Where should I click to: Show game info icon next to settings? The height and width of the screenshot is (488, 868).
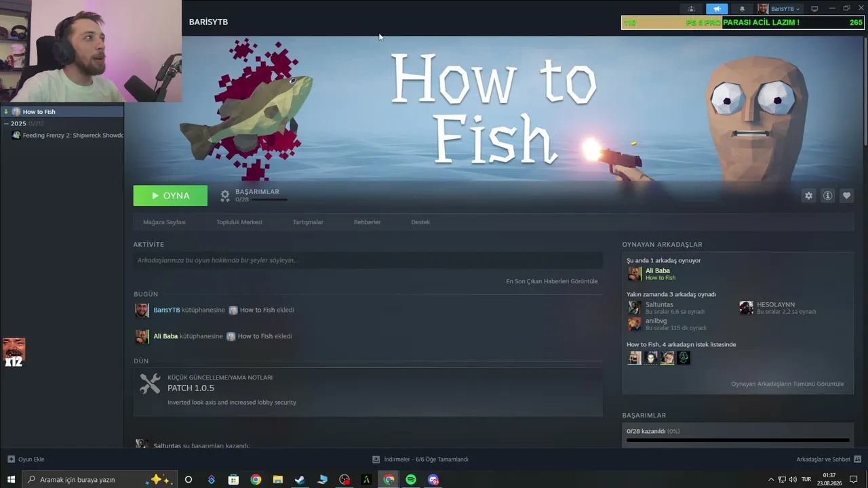pos(827,195)
